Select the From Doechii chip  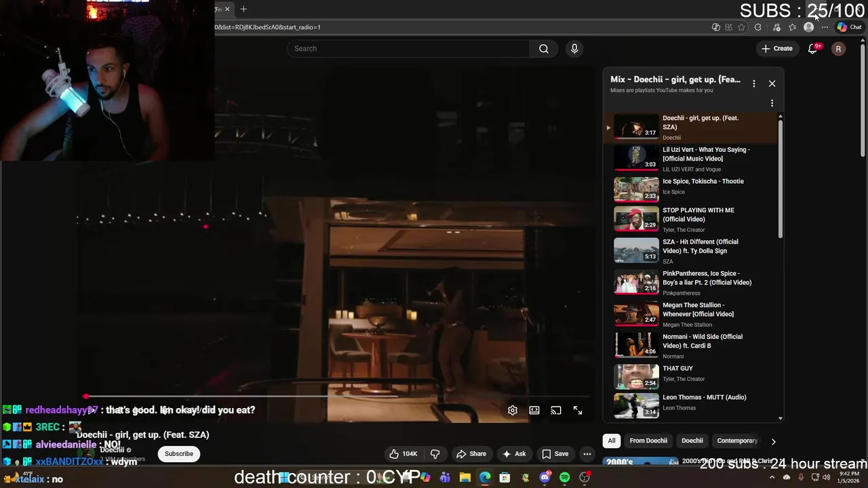(648, 441)
